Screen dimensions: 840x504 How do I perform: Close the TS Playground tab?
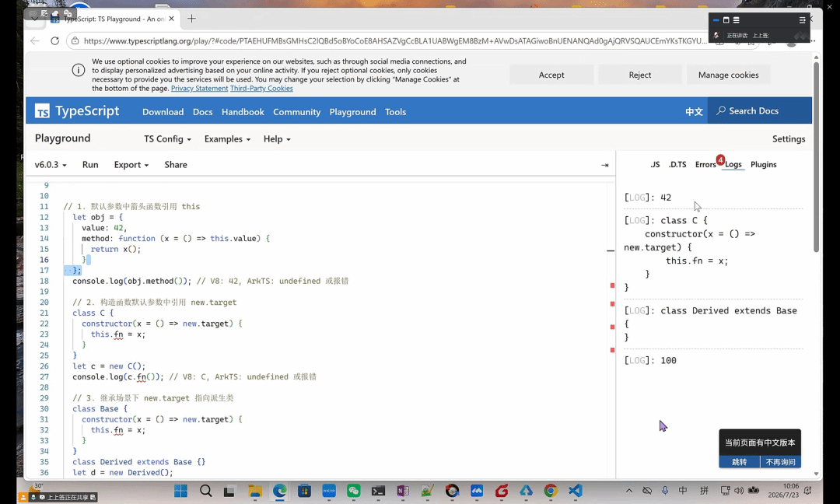[171, 19]
